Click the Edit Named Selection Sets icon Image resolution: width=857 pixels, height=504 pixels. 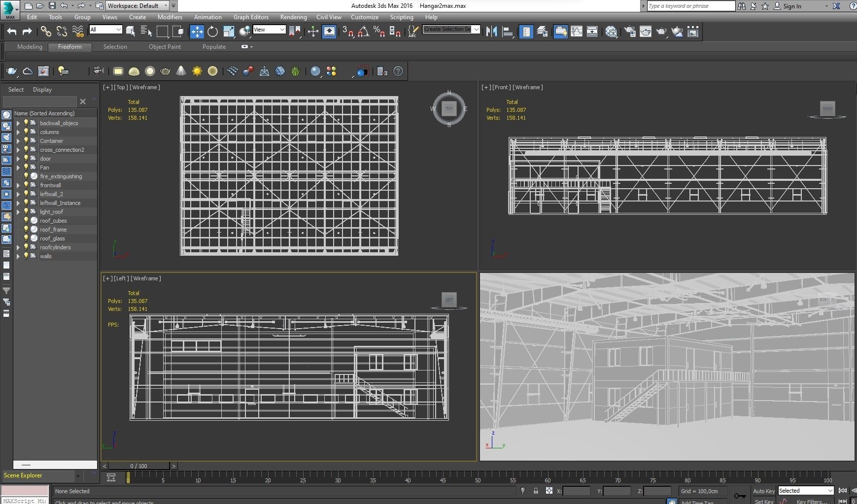413,32
